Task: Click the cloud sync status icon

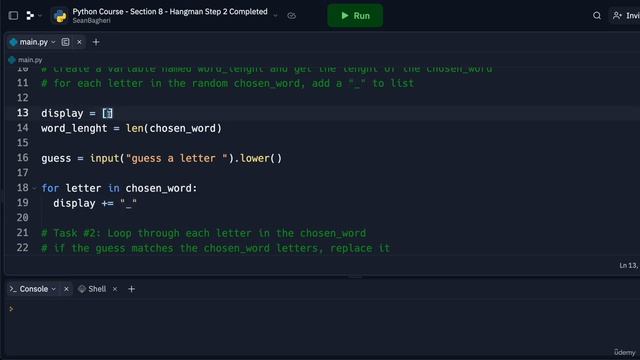Action: point(291,16)
